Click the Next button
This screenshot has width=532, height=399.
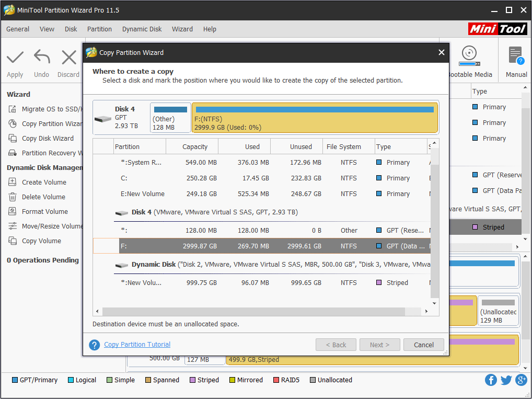tap(379, 345)
